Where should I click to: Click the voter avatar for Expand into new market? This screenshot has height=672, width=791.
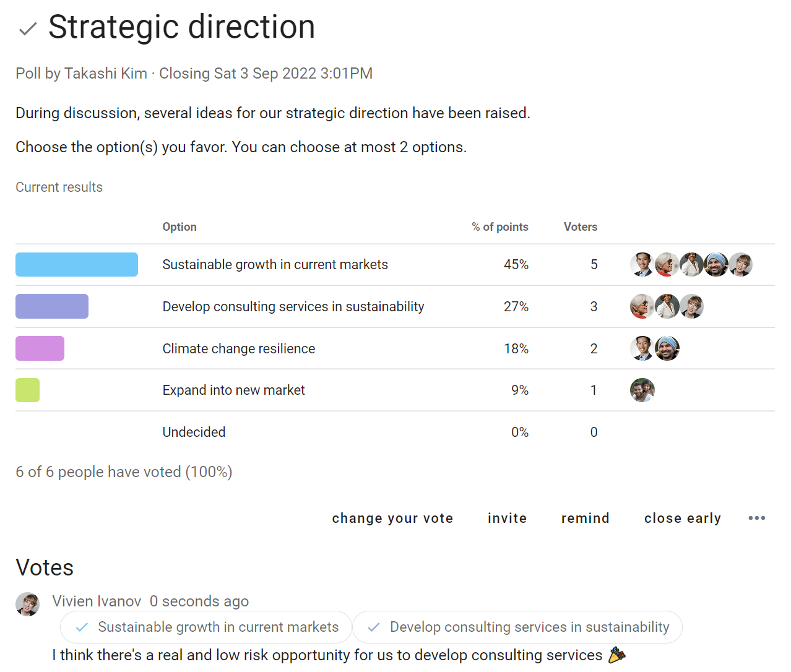(642, 390)
